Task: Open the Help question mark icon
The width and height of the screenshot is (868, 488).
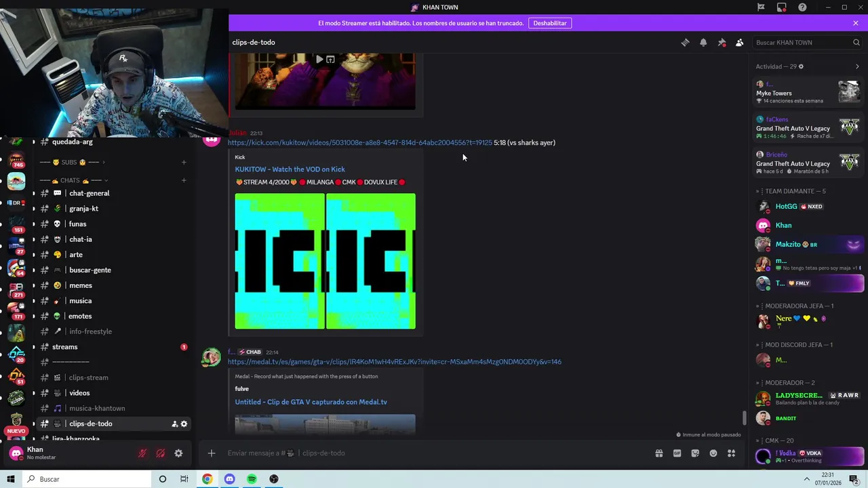Action: point(802,7)
